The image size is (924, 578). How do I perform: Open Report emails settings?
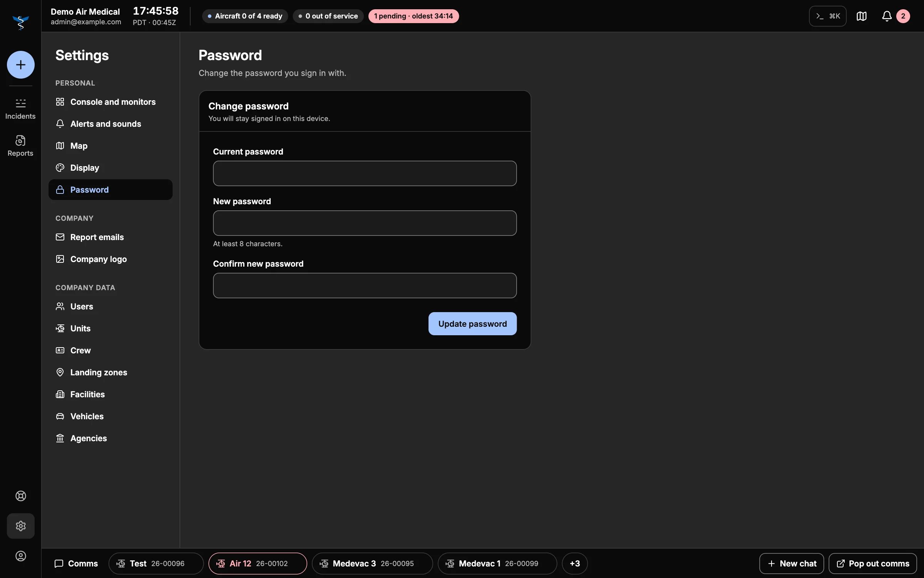click(x=110, y=237)
